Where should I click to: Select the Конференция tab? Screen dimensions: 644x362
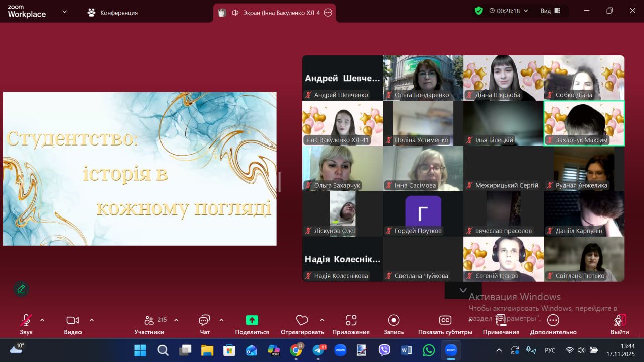113,13
